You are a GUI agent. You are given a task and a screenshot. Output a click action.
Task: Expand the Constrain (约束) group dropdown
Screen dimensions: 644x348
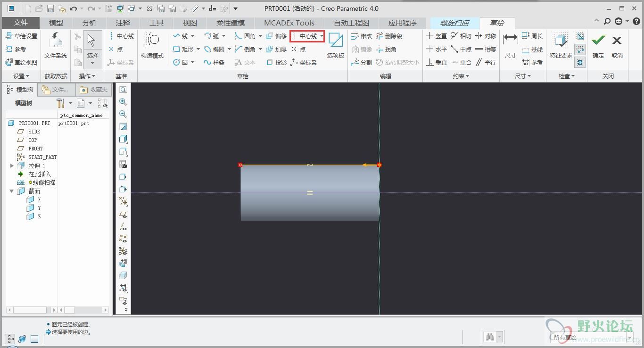(x=461, y=76)
